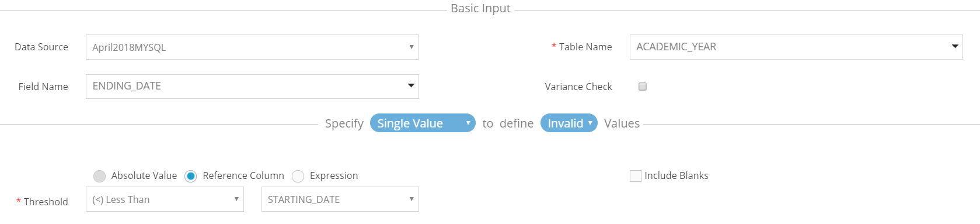Tick the Include Blanks checkbox
Screen dimensions: 980x224
coord(636,176)
